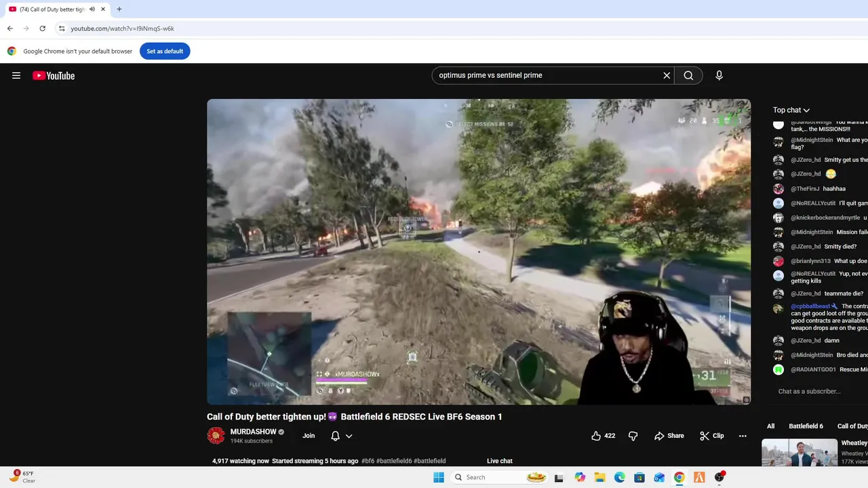This screenshot has width=868, height=488.
Task: Click the video title text
Action: 355,417
